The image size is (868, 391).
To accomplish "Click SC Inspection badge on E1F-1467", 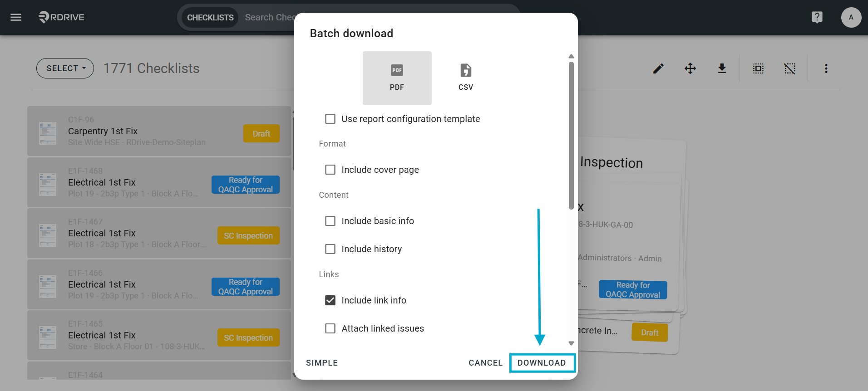I will coord(248,235).
